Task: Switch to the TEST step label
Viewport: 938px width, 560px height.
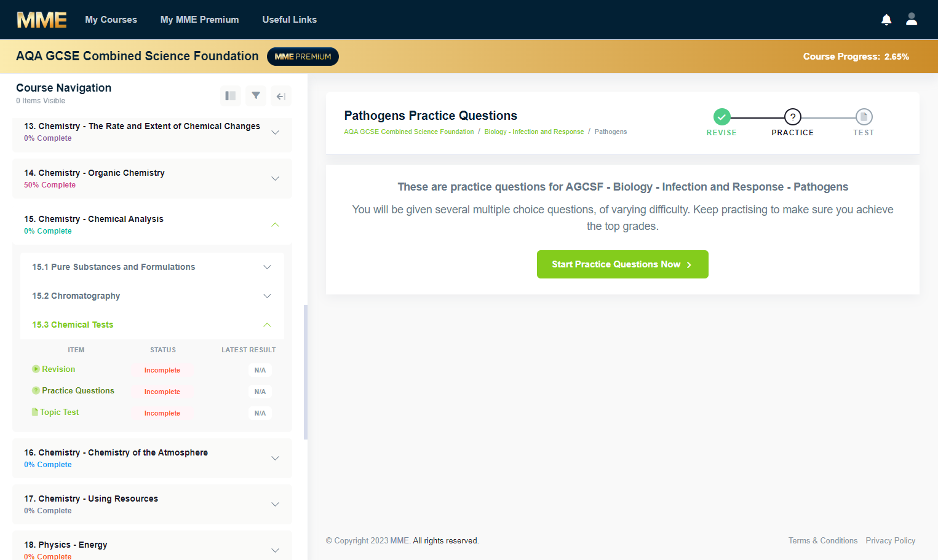Action: point(864,133)
